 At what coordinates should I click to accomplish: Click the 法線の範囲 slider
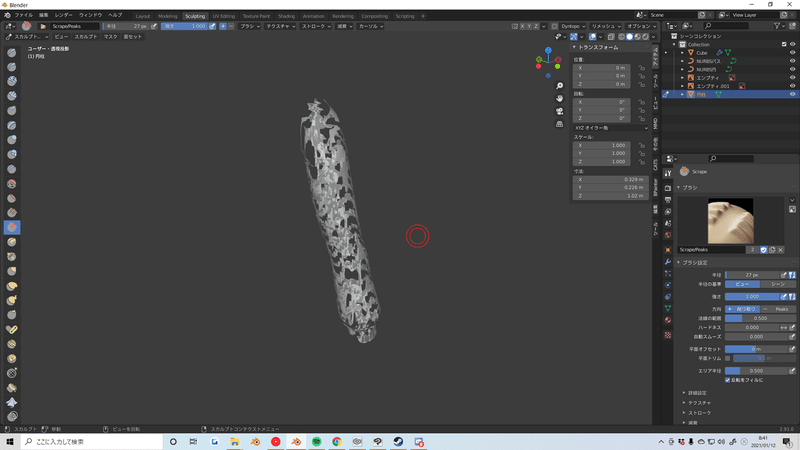pos(760,318)
